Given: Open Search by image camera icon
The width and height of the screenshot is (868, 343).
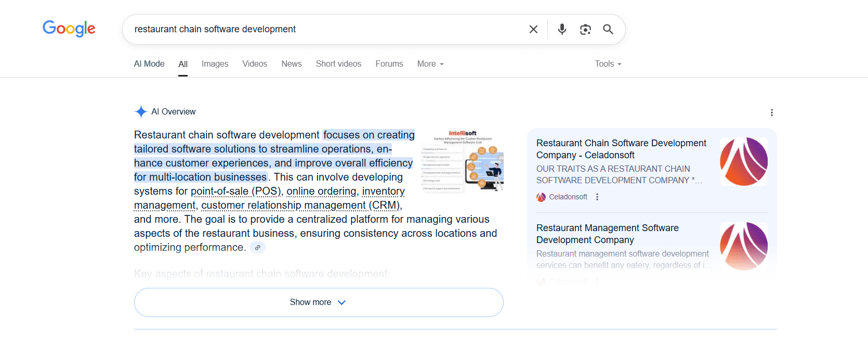Looking at the screenshot, I should pos(585,29).
